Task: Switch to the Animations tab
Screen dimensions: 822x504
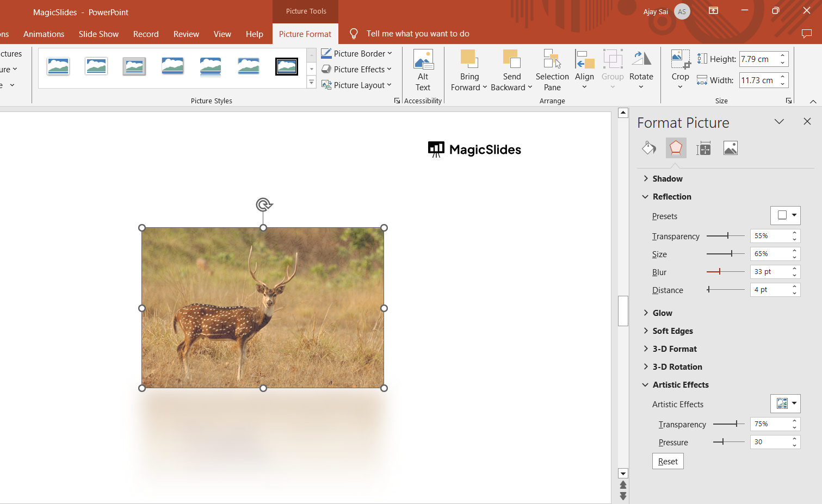Action: click(x=44, y=34)
